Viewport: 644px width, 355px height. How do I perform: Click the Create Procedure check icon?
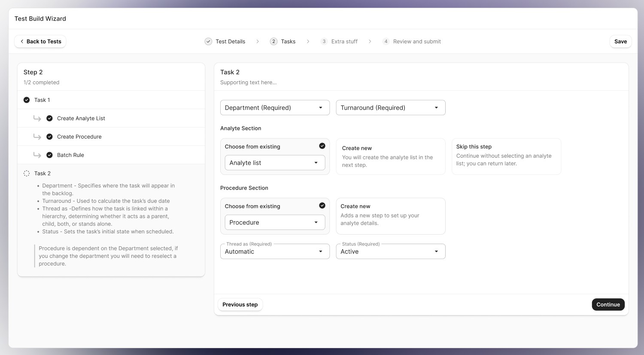[x=49, y=137]
